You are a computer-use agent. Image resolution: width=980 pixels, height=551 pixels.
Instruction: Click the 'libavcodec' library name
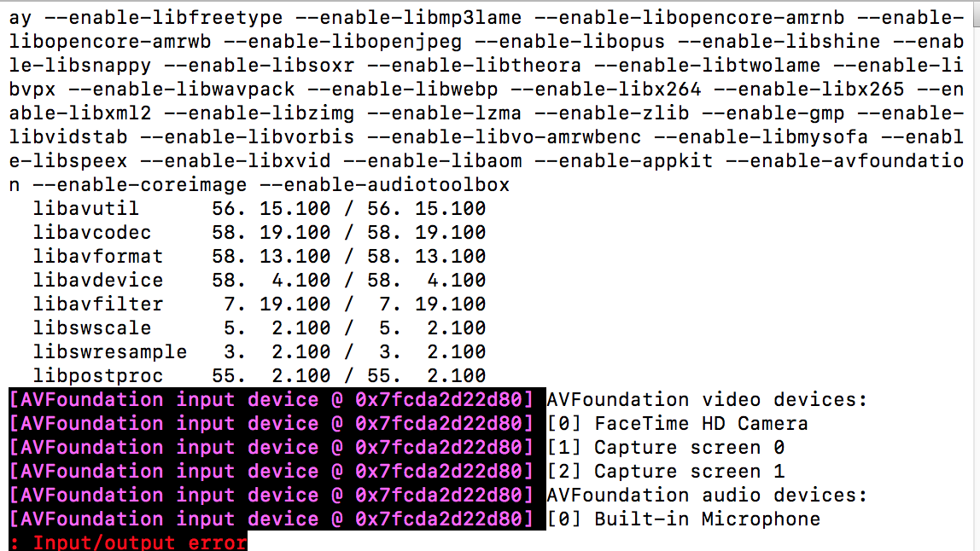(x=92, y=232)
